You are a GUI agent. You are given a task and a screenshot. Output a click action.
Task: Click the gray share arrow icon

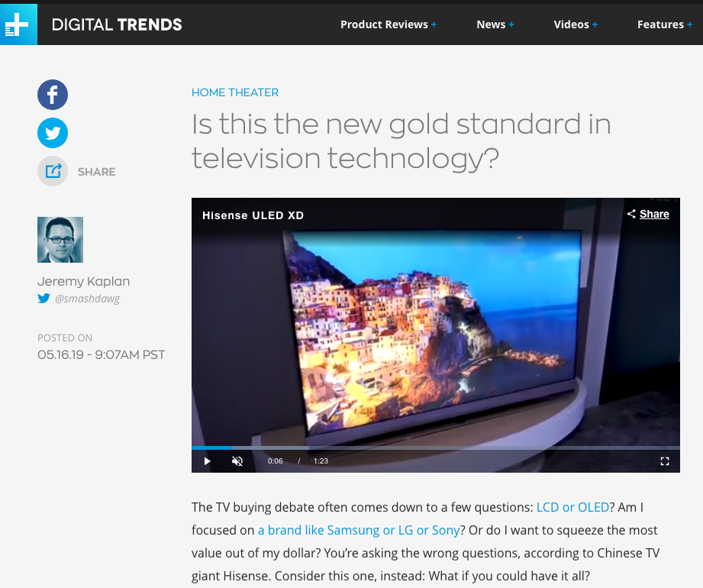pyautogui.click(x=53, y=171)
